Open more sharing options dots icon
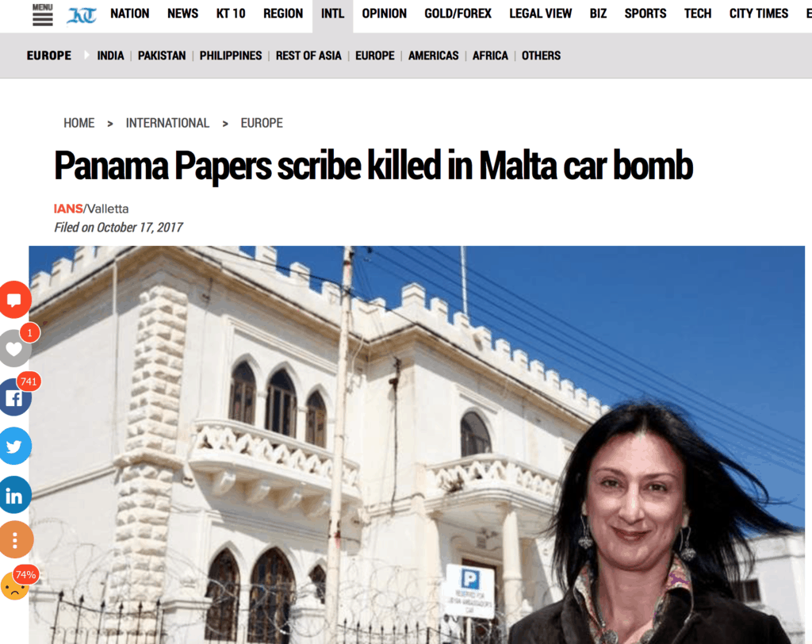This screenshot has width=812, height=644. click(15, 540)
